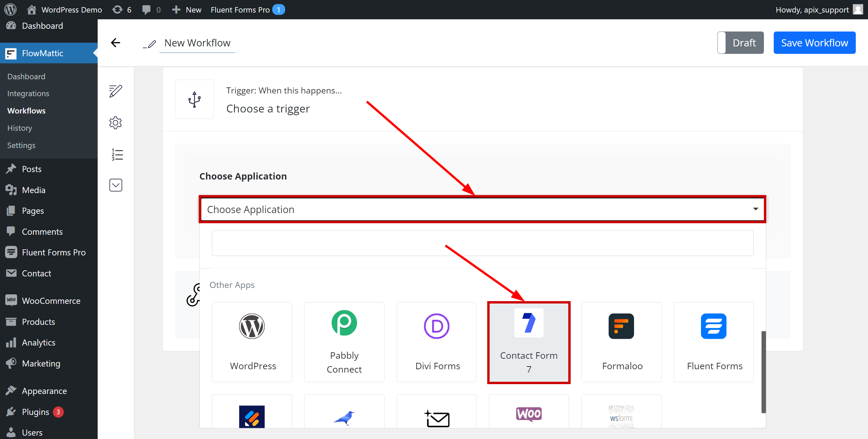This screenshot has height=439, width=868.
Task: Open FlowMattic Settings submenu
Action: tap(21, 145)
